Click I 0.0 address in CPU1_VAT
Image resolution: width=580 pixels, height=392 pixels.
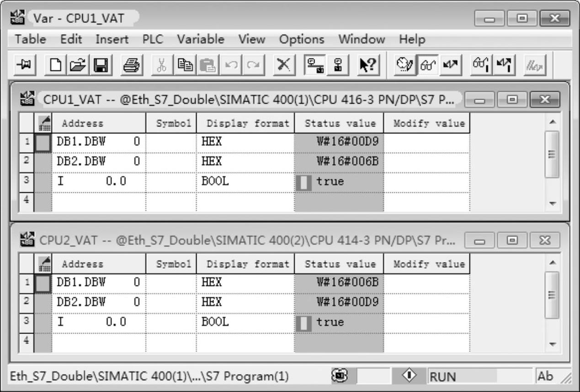pos(99,181)
